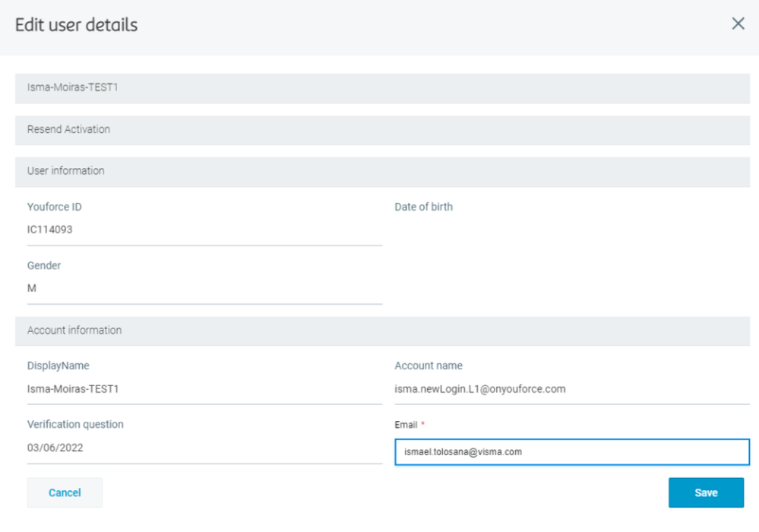Image resolution: width=759 pixels, height=532 pixels.
Task: Click the Youforce ID label
Action: (x=55, y=207)
